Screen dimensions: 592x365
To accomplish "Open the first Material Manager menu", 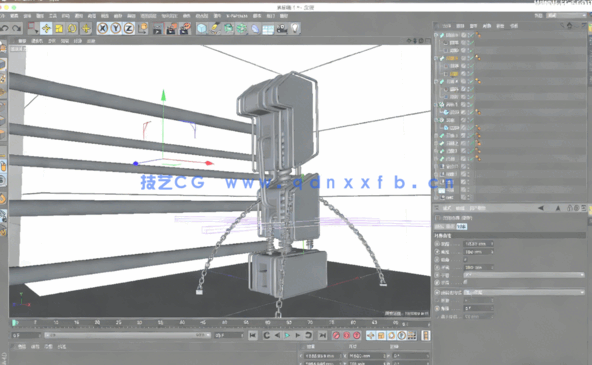I will pos(22,346).
